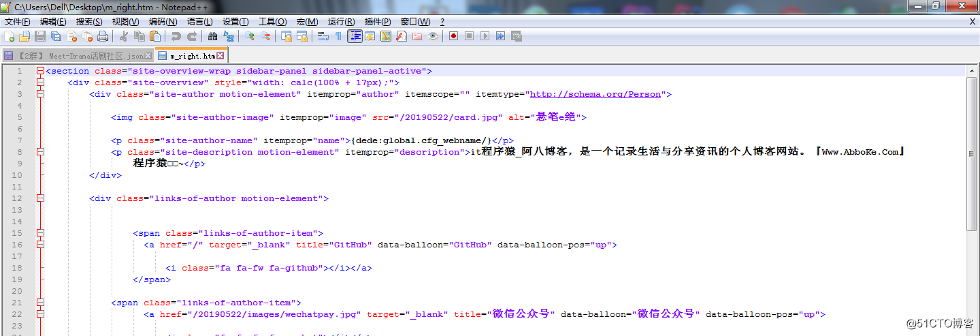Screen dimensions: 980x336
Task: Click the http://schema.org/Person link
Action: pos(595,94)
